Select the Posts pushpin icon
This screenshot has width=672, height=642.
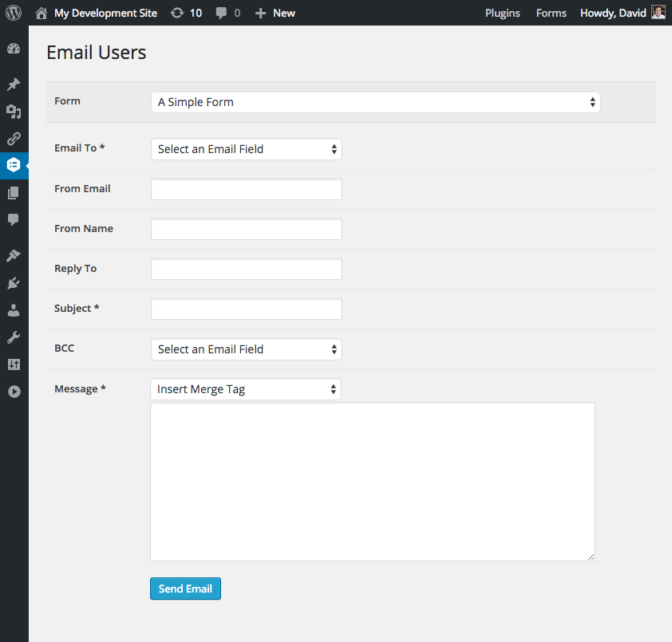14,85
